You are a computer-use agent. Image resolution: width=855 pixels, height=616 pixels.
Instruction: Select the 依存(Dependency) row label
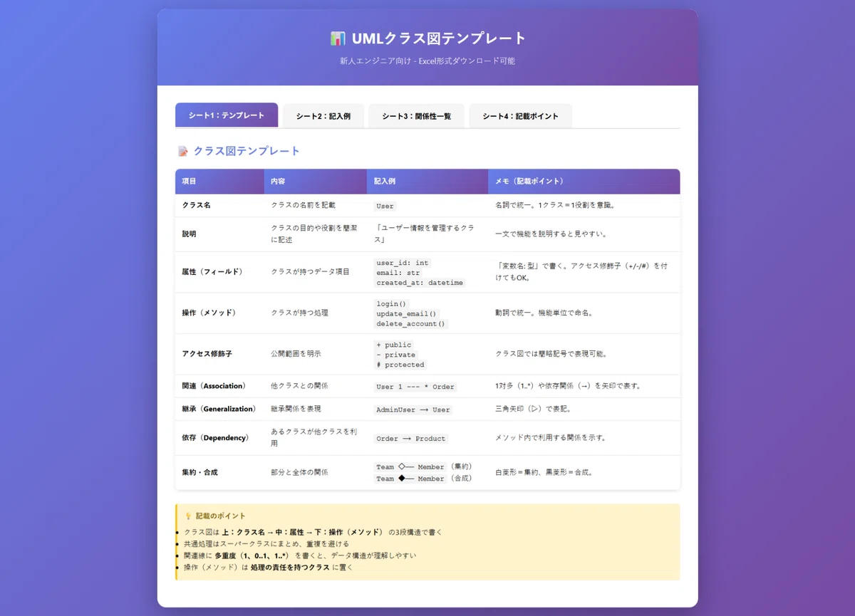216,438
